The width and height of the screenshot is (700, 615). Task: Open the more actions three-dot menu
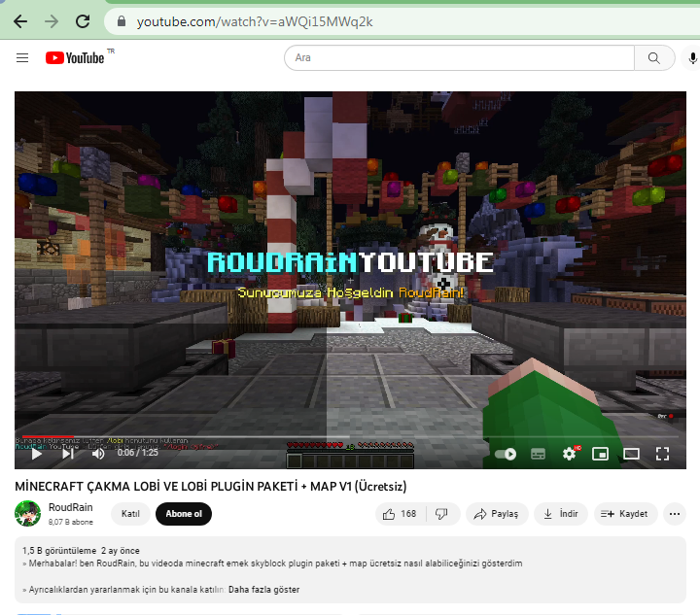675,514
